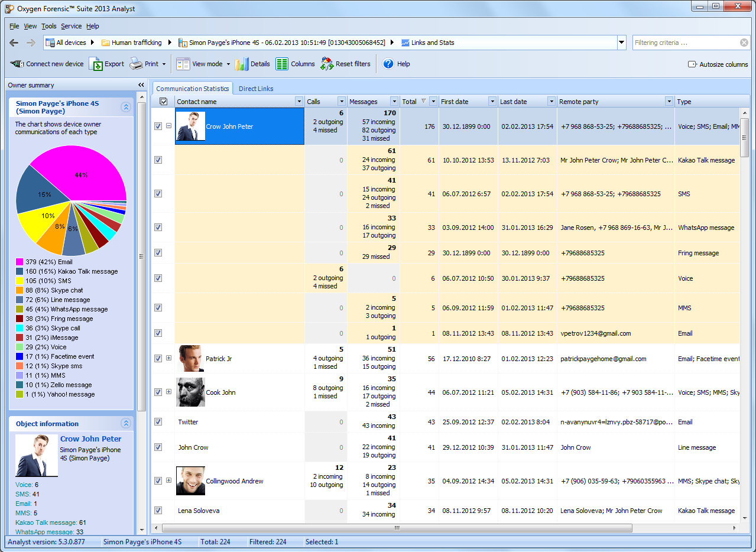Click the orange Skype chat legend swatch
The height and width of the screenshot is (552, 756).
pos(20,290)
